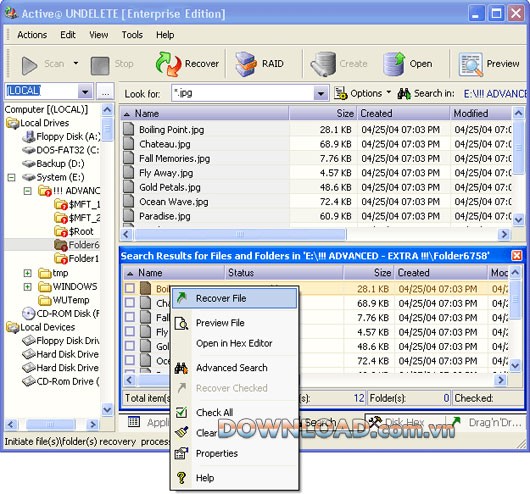Viewport: 530px width, 494px height.
Task: Check the fifth search result checkbox (48.6 KB)
Action: pyautogui.click(x=129, y=346)
